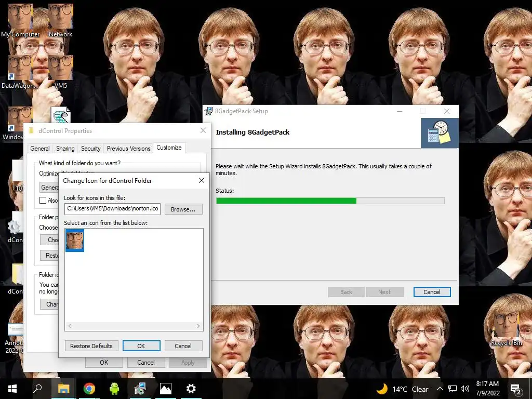Click the taskbar clock showing 8:17 AM

coord(487,389)
